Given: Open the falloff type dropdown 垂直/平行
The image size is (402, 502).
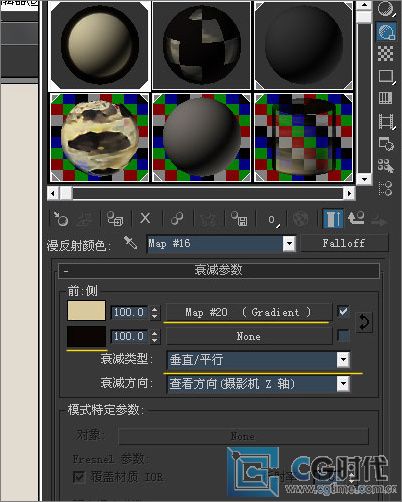Looking at the screenshot, I should [x=343, y=360].
